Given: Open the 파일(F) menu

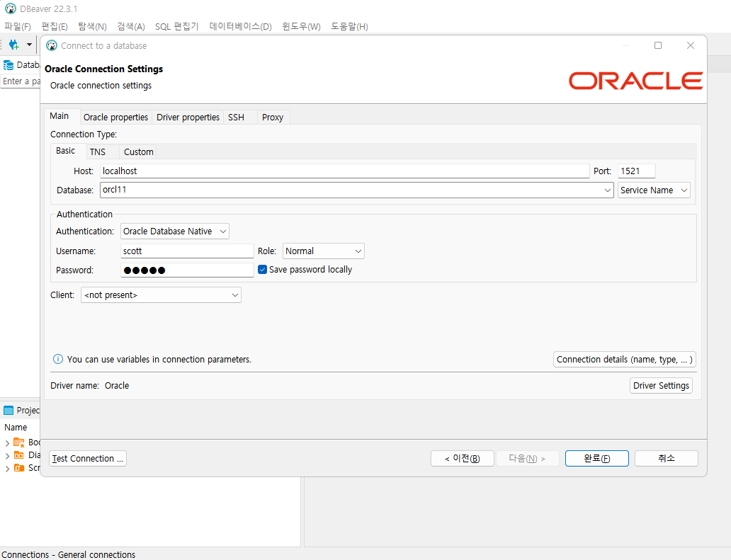Looking at the screenshot, I should click(x=18, y=27).
